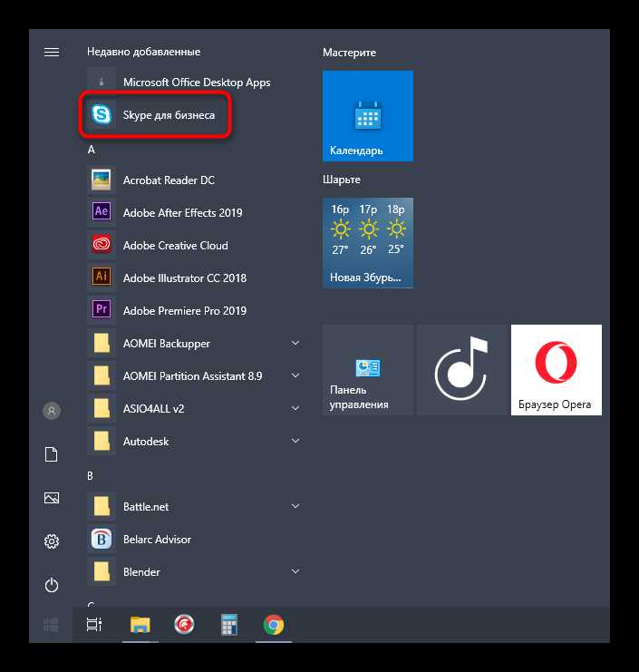Screen dimensions: 639x672
Task: Select the AOMEI Partition Assistant 8.9 label
Action: [x=192, y=376]
